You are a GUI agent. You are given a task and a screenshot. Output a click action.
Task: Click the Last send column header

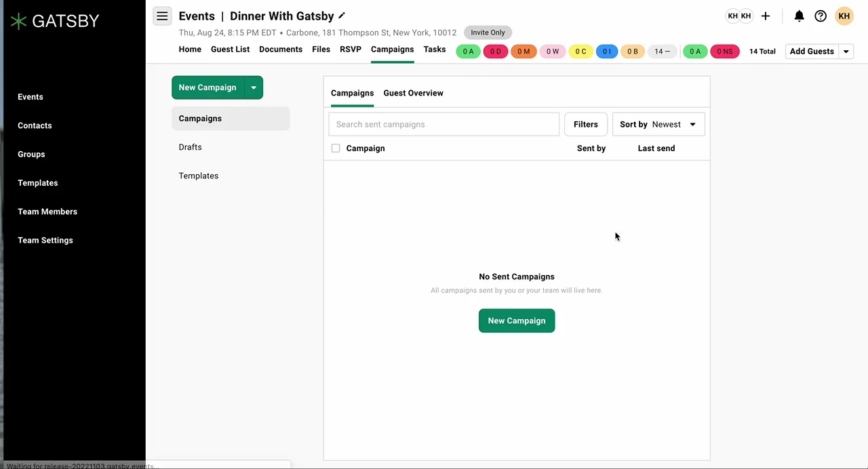[656, 148]
